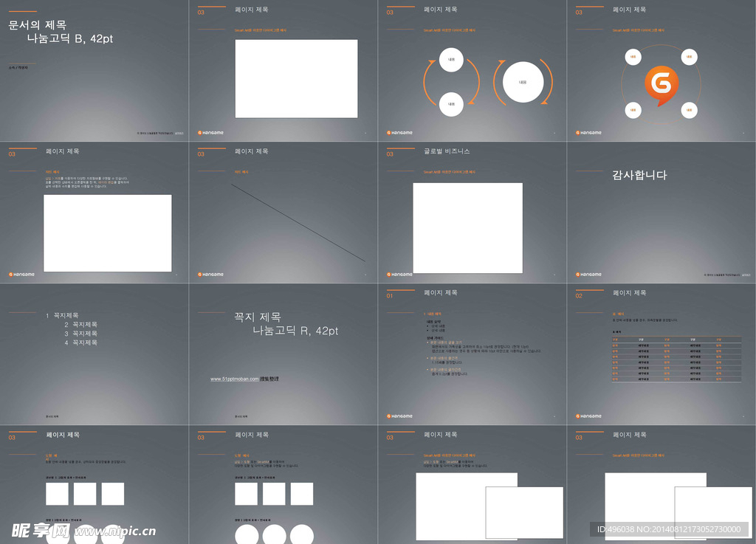Click the Hansome logo on the 감사합니다 slide
Viewport: 756px width, 544px height.
[x=588, y=274]
